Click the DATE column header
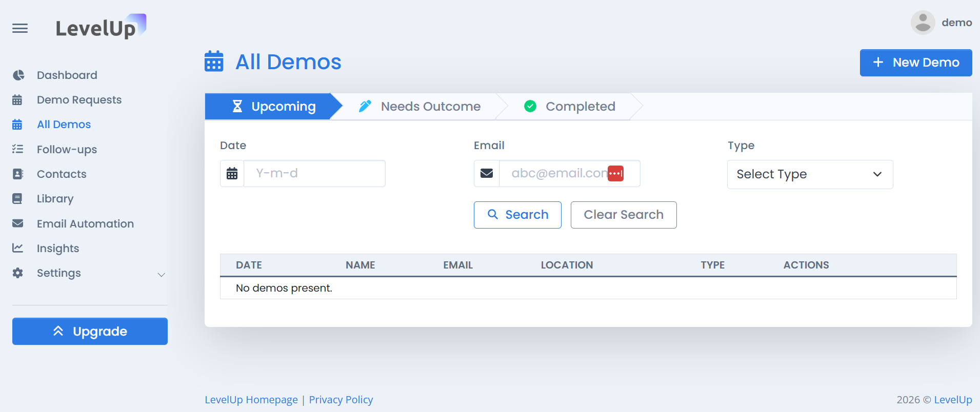 [249, 265]
